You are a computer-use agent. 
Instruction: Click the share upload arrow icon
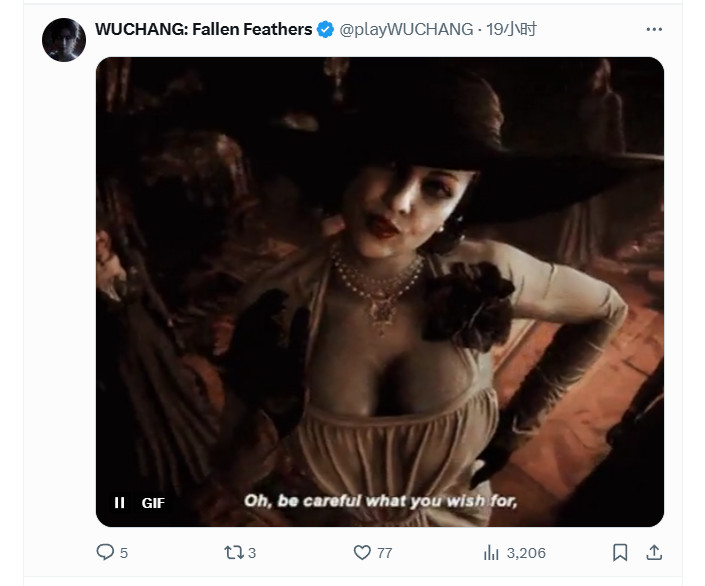point(654,552)
